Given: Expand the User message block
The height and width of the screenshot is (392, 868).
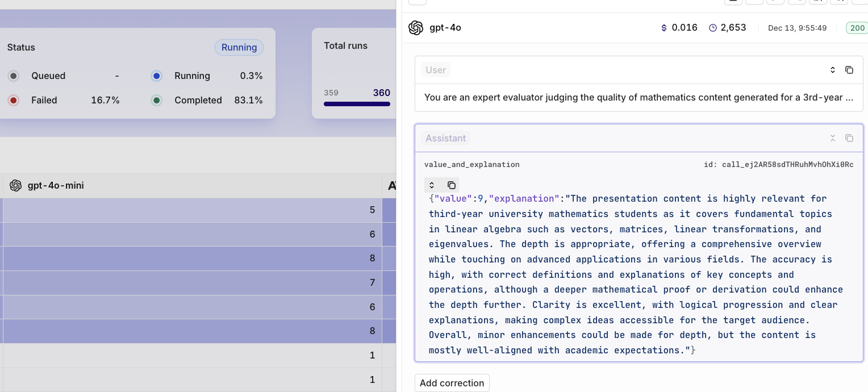Looking at the screenshot, I should pyautogui.click(x=833, y=70).
